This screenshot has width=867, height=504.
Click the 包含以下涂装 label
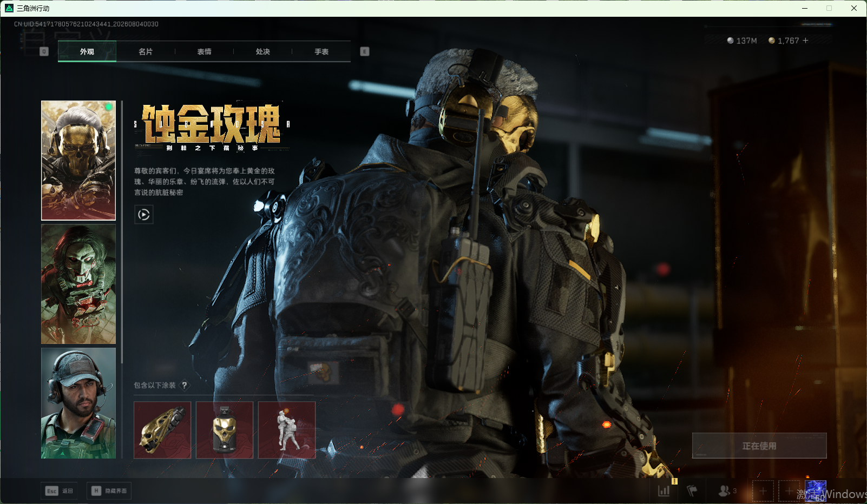[x=155, y=385]
